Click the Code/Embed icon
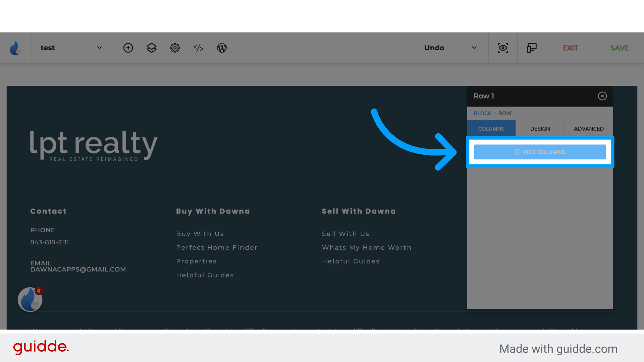Screen dimensions: 644x362 click(x=199, y=48)
